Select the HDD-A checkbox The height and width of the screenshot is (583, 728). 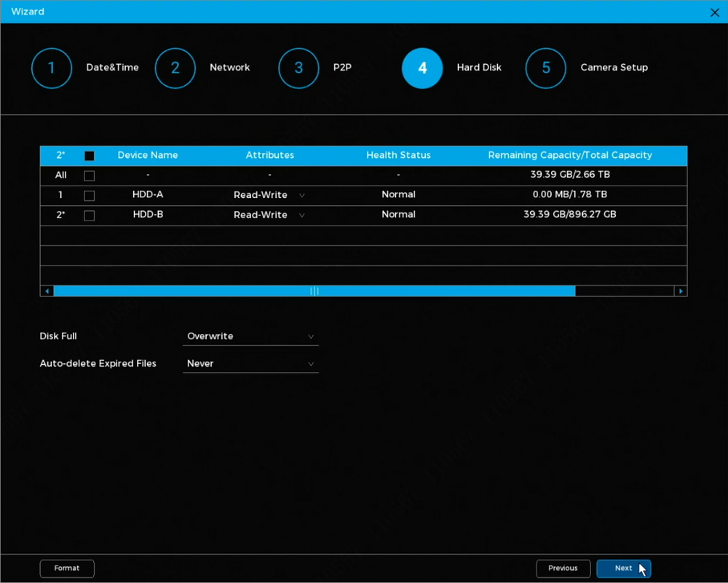(90, 196)
